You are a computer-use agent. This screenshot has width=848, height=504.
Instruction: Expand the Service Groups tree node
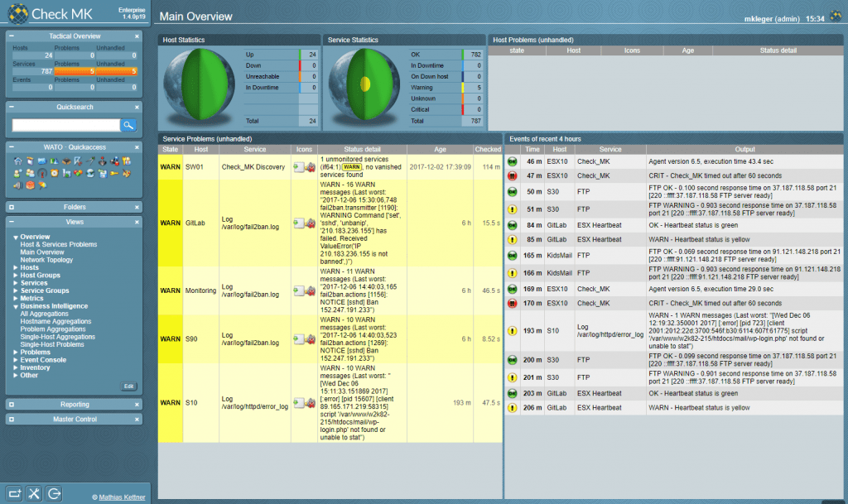[16, 290]
